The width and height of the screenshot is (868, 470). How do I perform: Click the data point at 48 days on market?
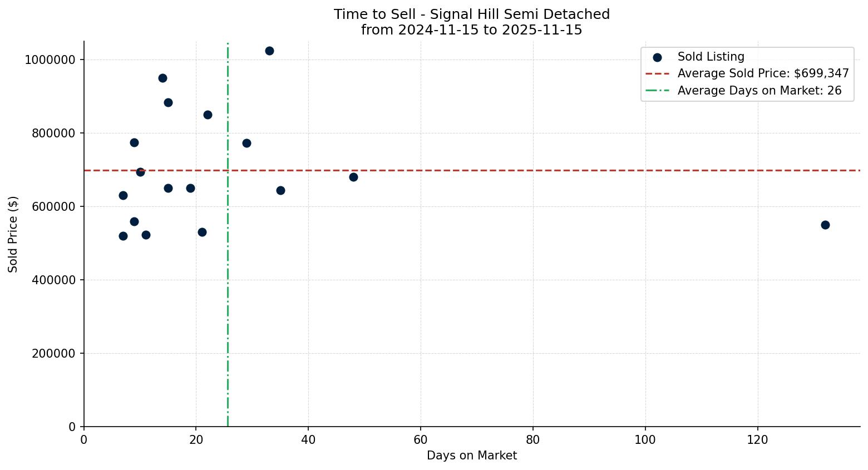point(353,177)
